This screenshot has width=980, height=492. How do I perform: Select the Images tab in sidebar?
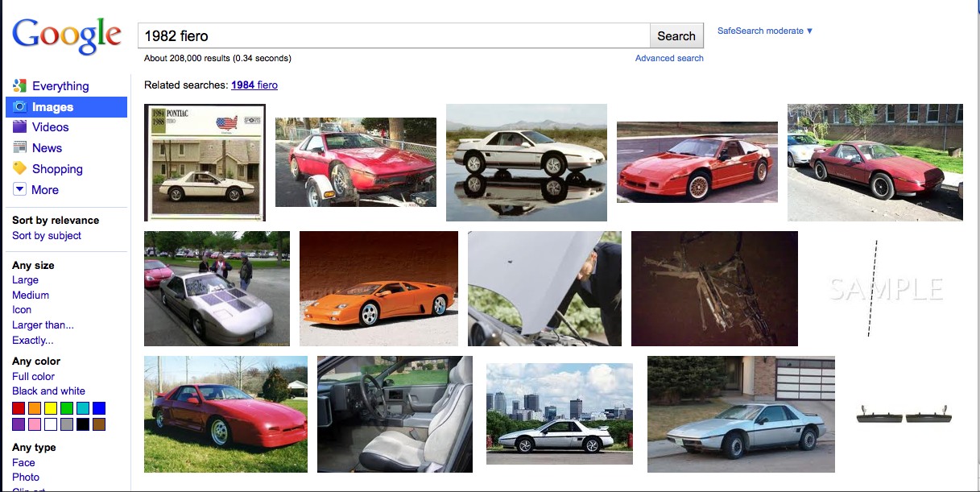click(x=66, y=107)
